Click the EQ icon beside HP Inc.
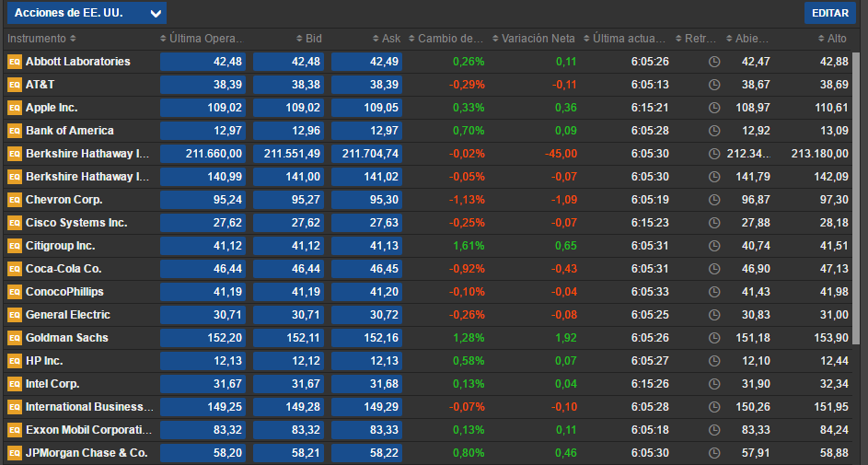Screen dimensions: 868x465 pos(15,361)
